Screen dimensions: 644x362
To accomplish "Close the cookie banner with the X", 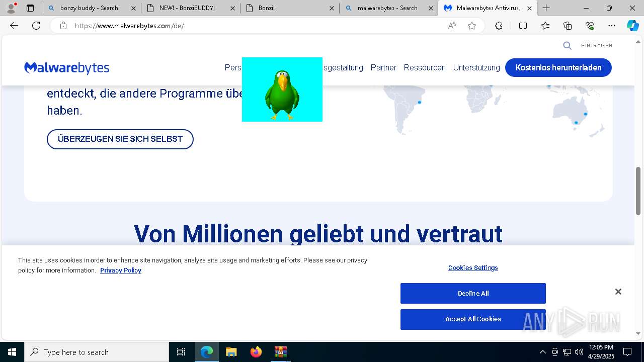I will [618, 292].
